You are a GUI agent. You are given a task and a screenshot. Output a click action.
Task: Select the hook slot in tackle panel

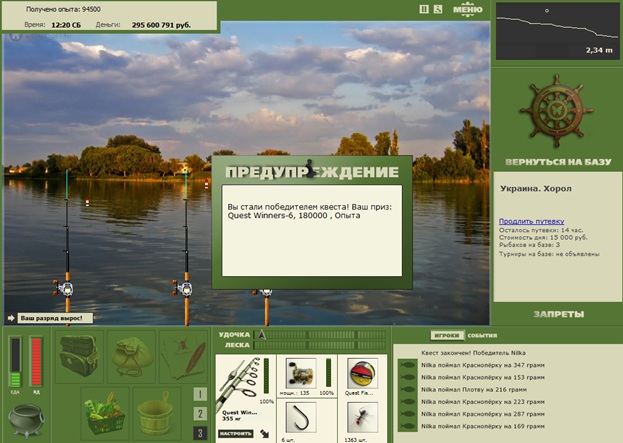[x=301, y=418]
